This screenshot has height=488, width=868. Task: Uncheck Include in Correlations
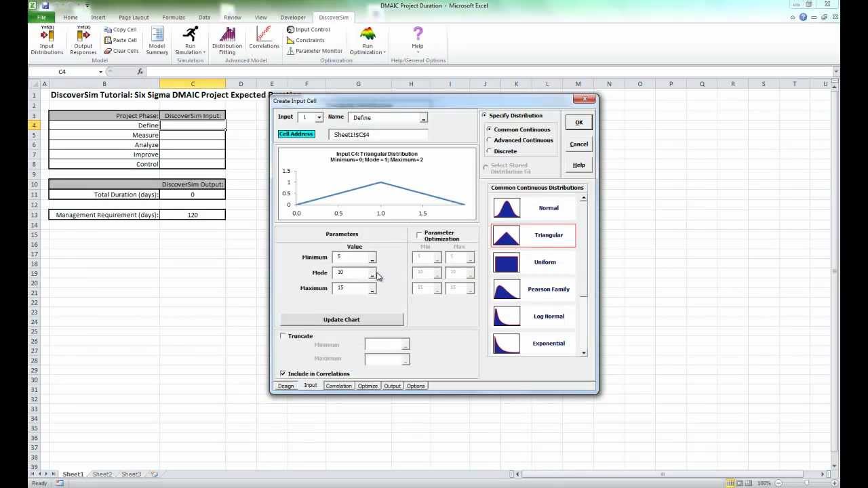(283, 373)
